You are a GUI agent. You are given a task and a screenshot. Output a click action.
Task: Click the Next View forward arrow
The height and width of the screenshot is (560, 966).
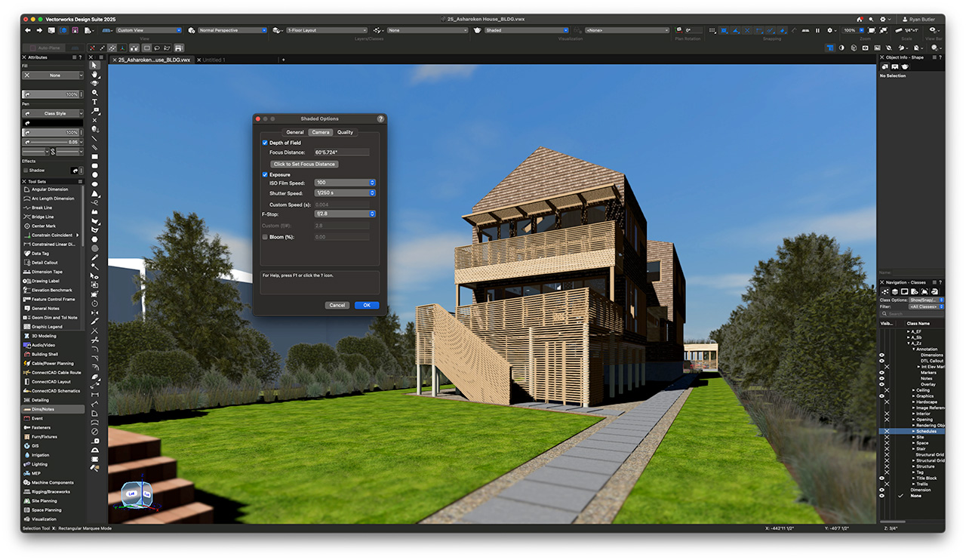tap(39, 30)
